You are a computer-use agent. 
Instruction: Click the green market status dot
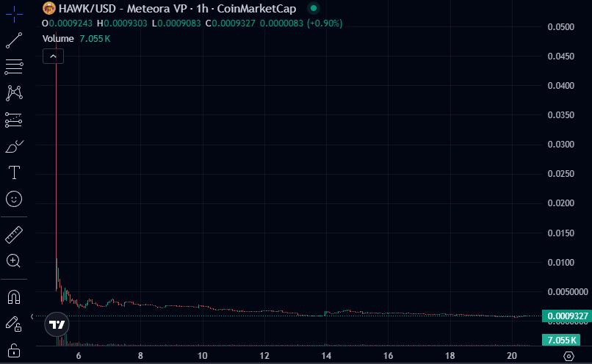tap(314, 8)
